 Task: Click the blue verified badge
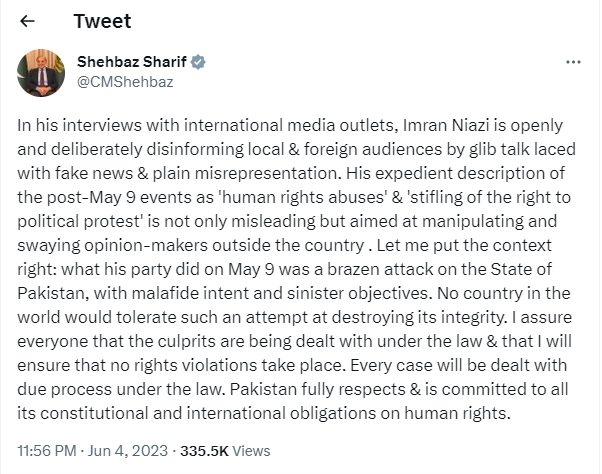coord(200,62)
